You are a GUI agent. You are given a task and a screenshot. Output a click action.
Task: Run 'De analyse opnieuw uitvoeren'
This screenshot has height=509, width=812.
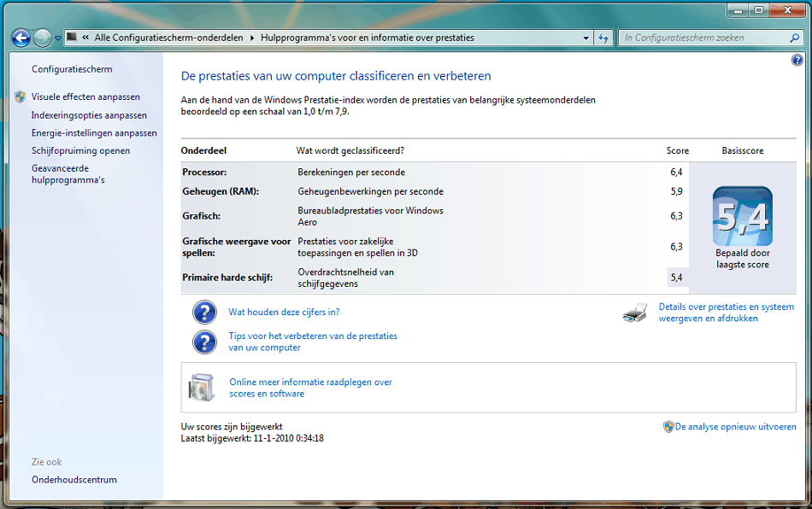click(736, 427)
